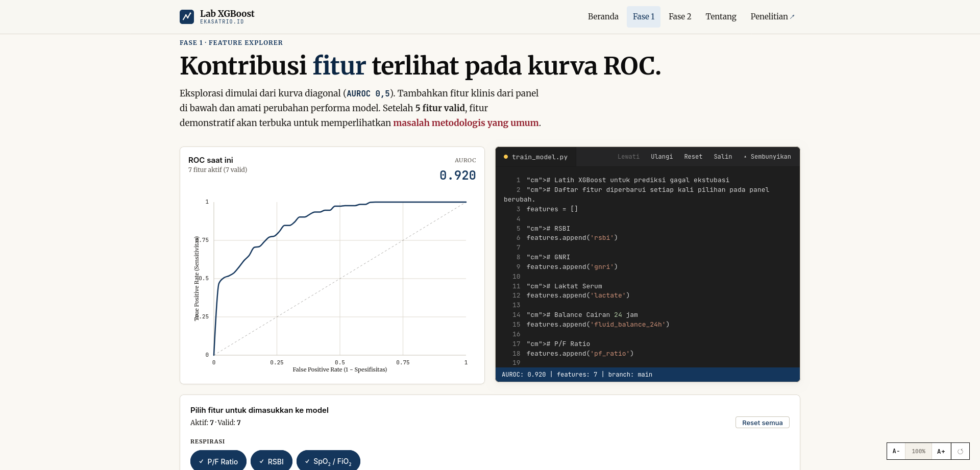Image resolution: width=980 pixels, height=470 pixels.
Task: Click code line features.append('gnri')
Action: pos(572,267)
